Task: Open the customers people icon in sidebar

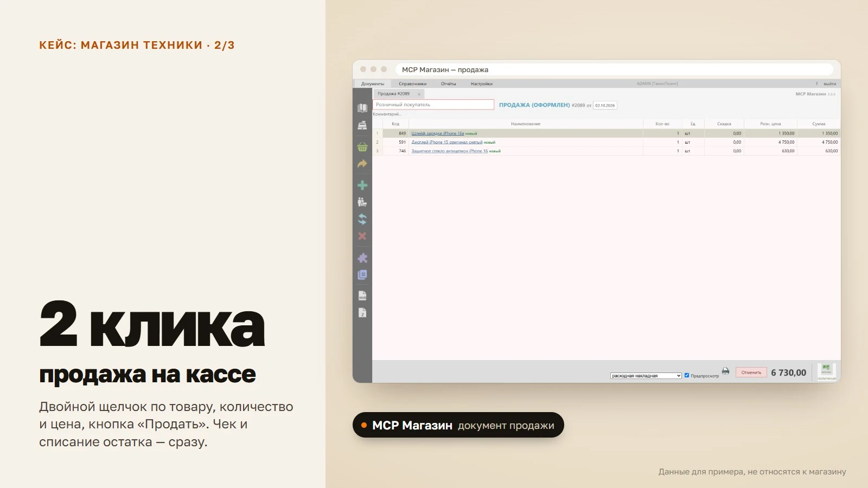Action: (x=362, y=202)
